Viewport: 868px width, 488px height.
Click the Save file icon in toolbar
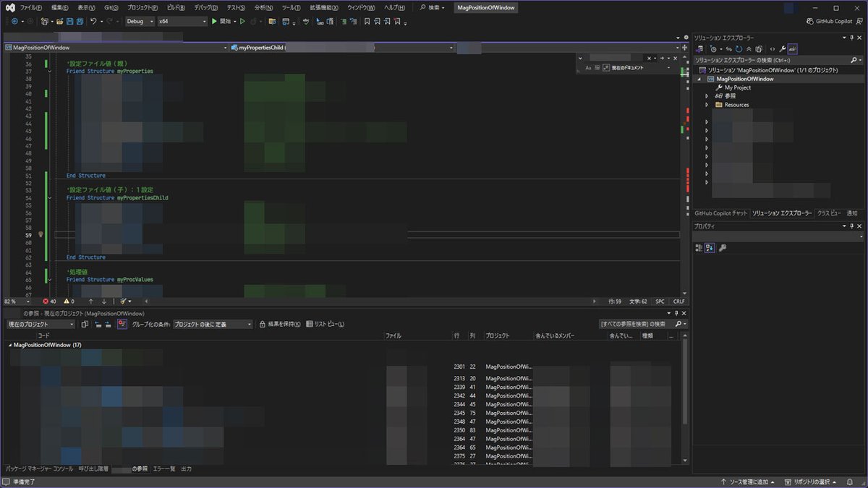click(x=70, y=22)
